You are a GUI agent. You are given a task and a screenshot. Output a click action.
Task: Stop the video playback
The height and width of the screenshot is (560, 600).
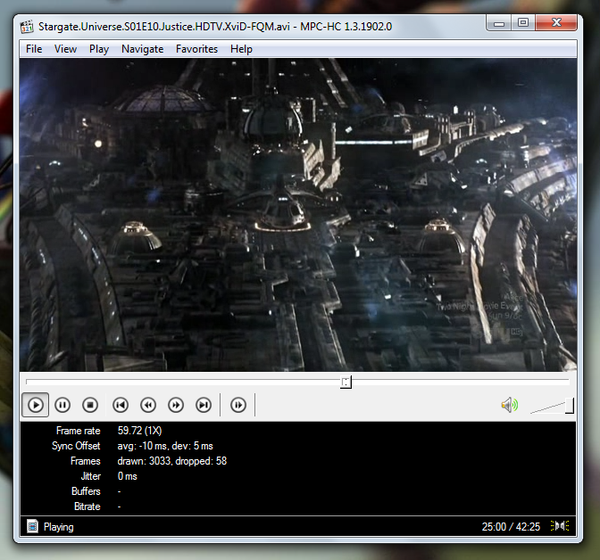[90, 405]
